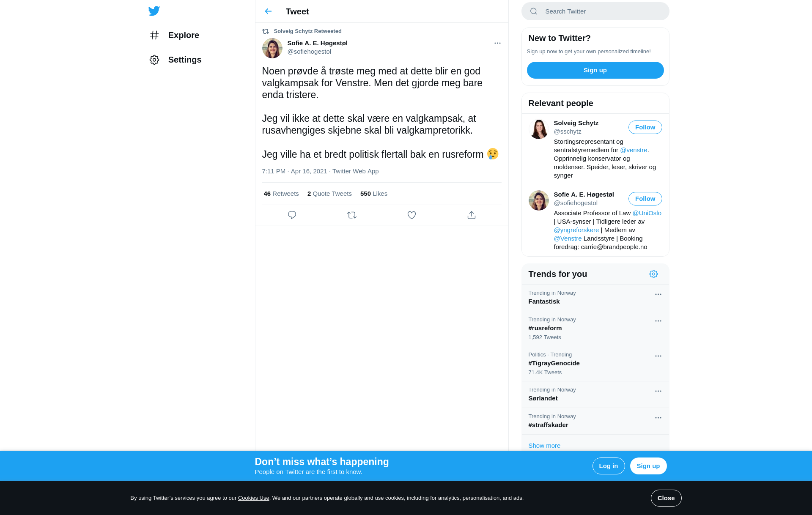Open more options for #TigrayGenocide trend

pos(658,356)
